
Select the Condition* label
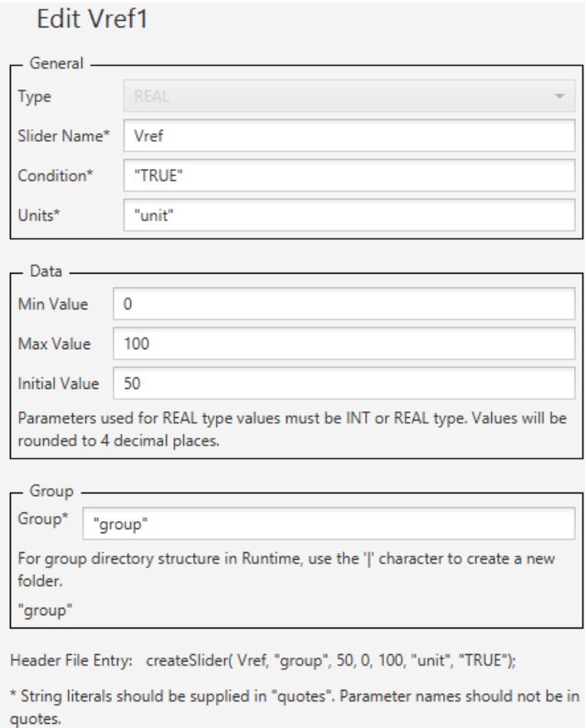pos(58,176)
